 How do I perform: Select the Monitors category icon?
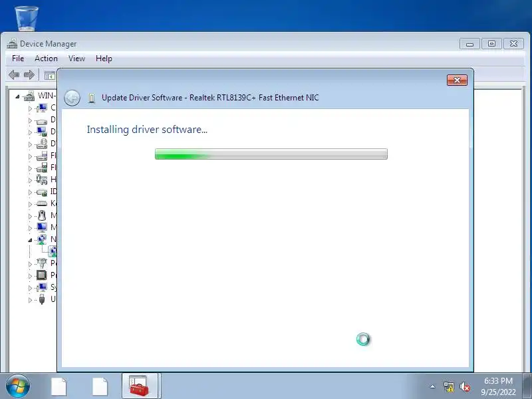pyautogui.click(x=42, y=227)
